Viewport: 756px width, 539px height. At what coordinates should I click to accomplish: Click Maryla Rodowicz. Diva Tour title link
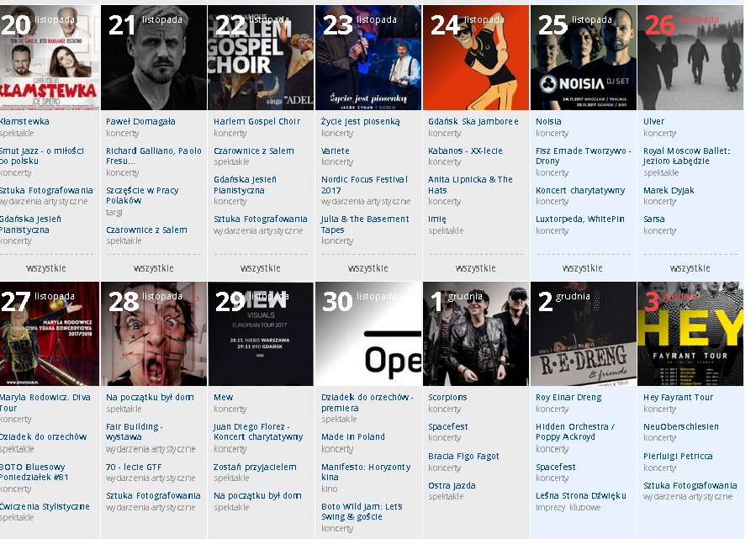pos(45,403)
